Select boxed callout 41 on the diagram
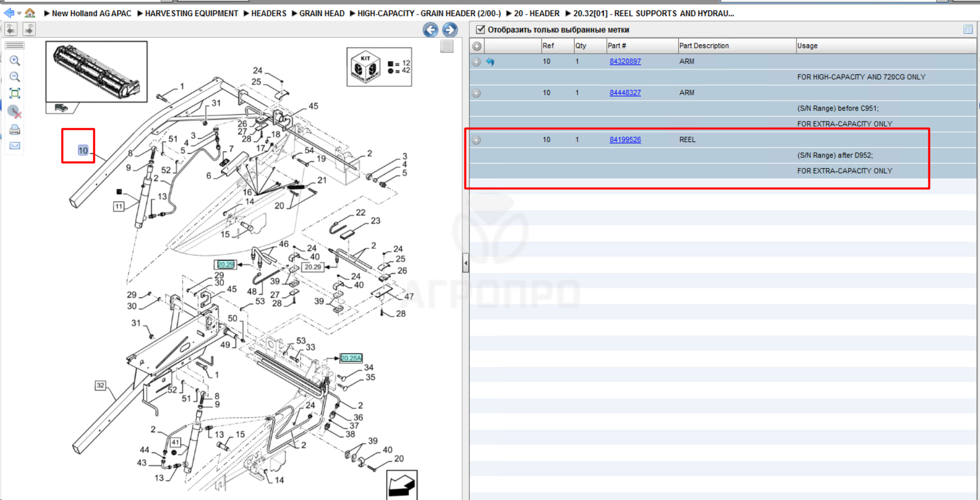This screenshot has width=980, height=500. click(x=176, y=442)
